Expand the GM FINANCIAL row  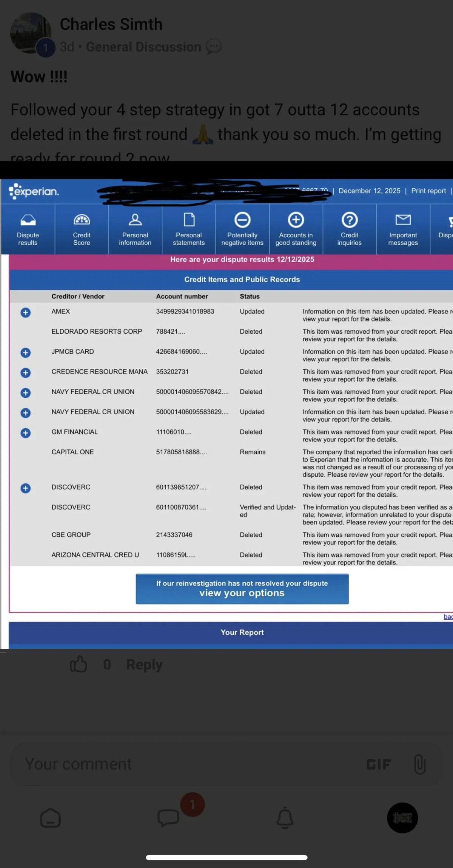pyautogui.click(x=25, y=433)
